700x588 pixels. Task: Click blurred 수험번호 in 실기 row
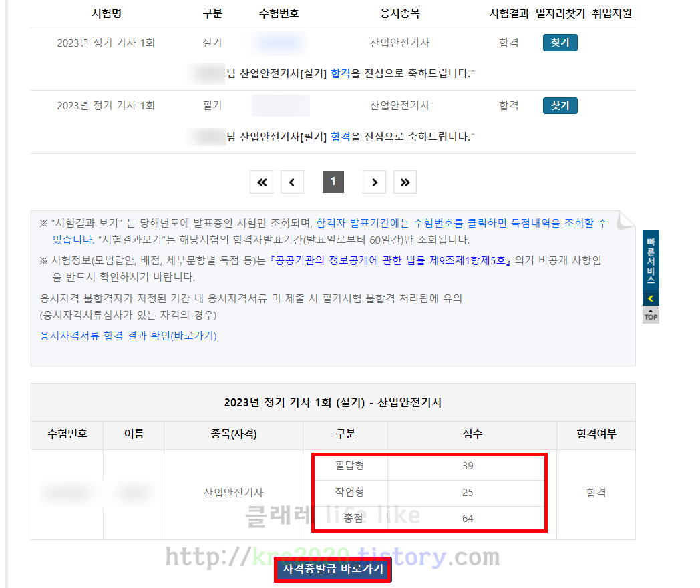(x=279, y=43)
